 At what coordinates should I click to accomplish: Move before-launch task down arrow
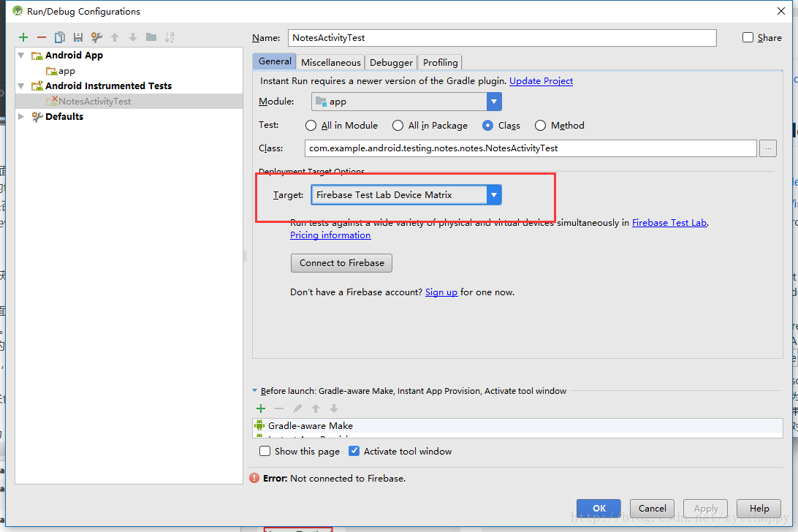point(334,408)
